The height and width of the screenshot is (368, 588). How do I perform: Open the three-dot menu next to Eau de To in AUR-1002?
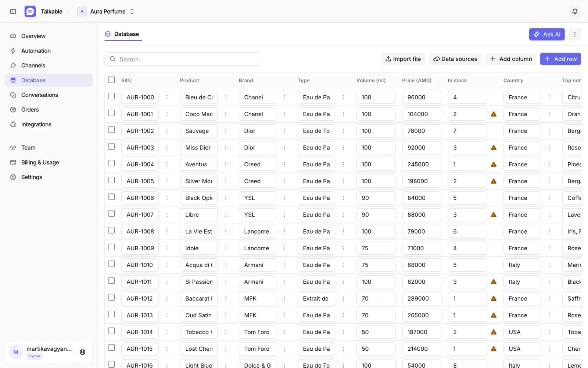click(343, 131)
